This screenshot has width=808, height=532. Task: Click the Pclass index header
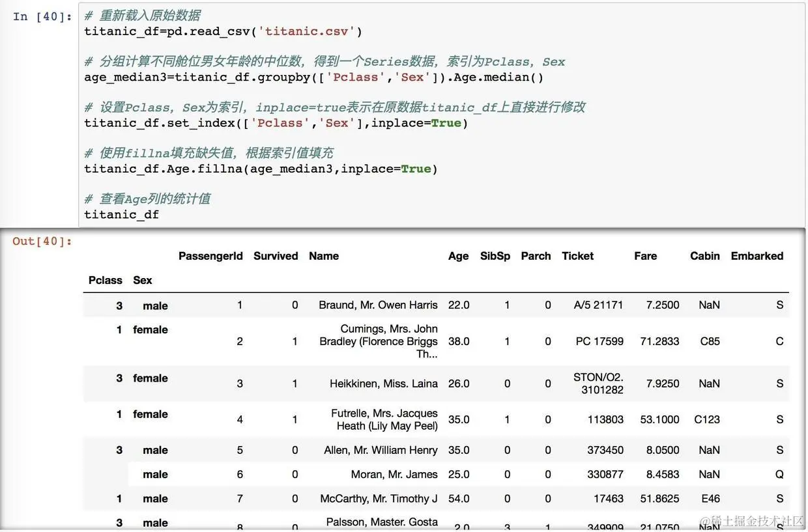[106, 280]
